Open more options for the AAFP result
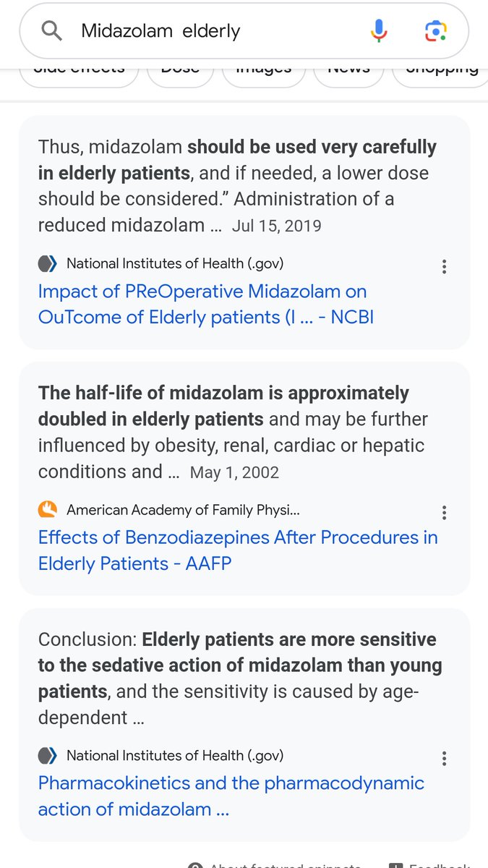This screenshot has height=868, width=488. [444, 512]
